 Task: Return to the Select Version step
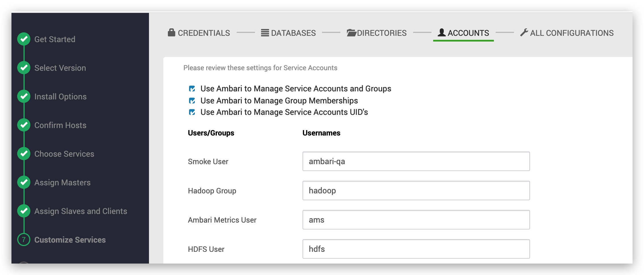pyautogui.click(x=60, y=68)
